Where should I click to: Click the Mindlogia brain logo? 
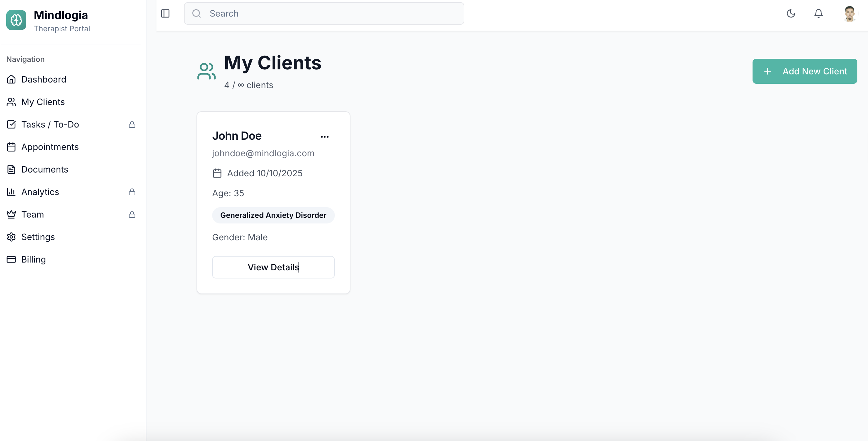coord(16,20)
